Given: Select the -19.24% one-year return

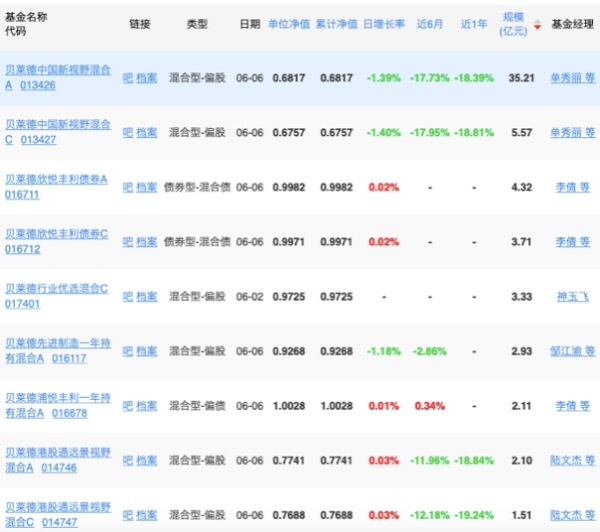Looking at the screenshot, I should [x=474, y=515].
